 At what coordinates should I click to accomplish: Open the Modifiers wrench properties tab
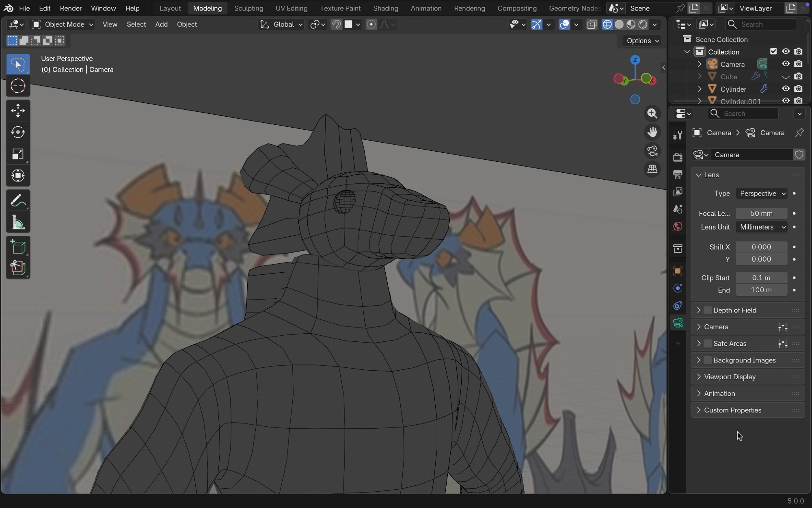[678, 135]
